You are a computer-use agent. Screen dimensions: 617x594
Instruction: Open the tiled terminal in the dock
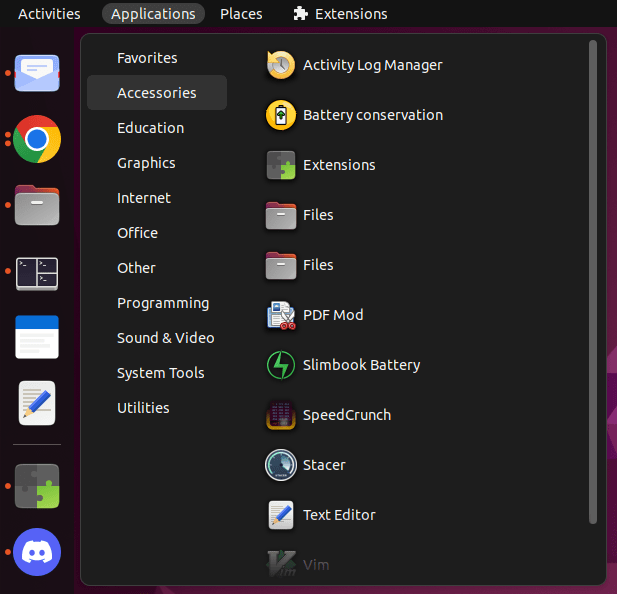[37, 273]
